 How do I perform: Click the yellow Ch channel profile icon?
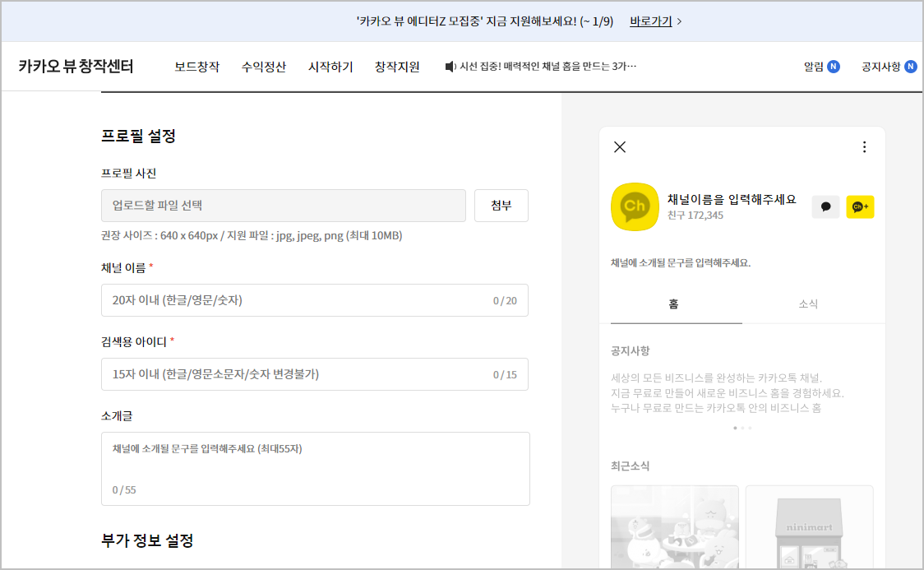635,206
